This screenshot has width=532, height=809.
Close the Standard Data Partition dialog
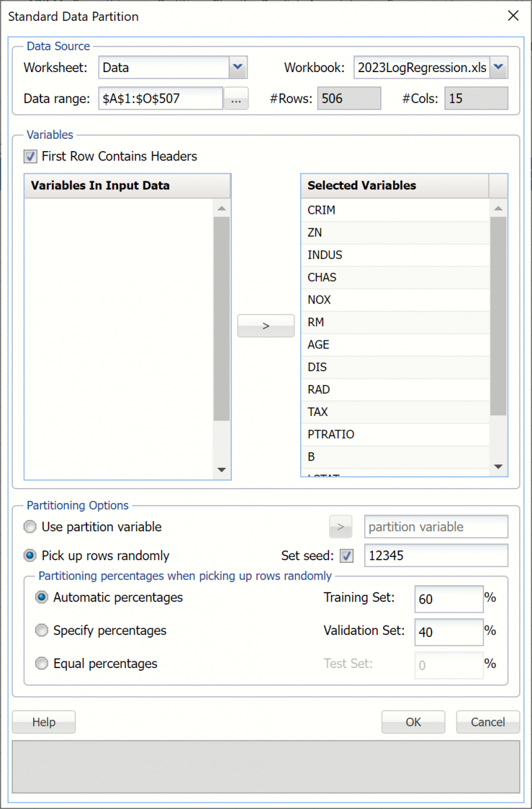pyautogui.click(x=513, y=16)
